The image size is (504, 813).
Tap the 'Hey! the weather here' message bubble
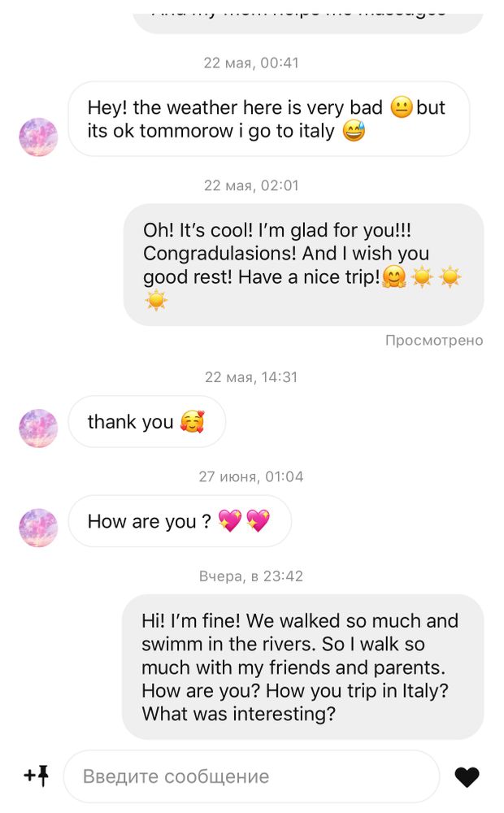click(268, 120)
